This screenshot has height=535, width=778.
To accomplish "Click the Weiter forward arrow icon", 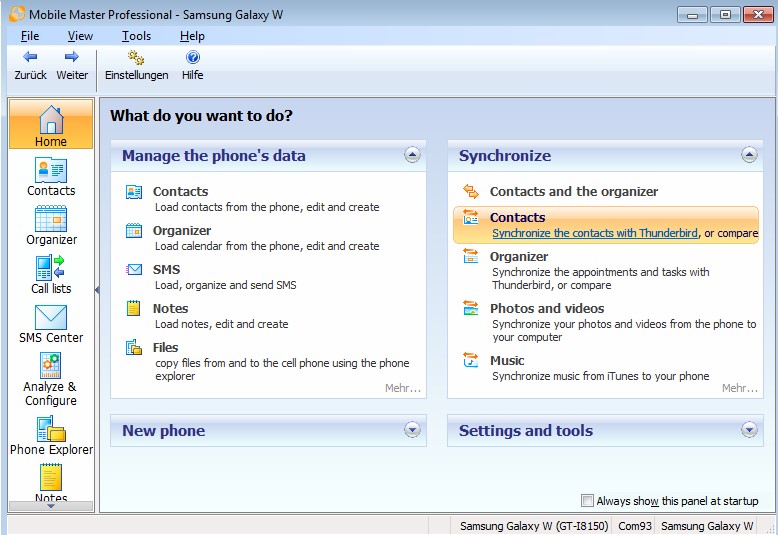I will tap(72, 57).
